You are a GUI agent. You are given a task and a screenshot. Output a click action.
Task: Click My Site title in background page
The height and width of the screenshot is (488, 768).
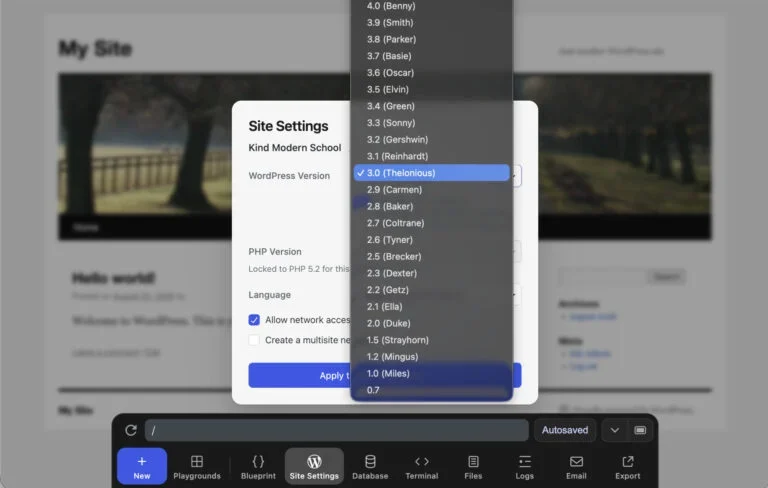(x=96, y=49)
